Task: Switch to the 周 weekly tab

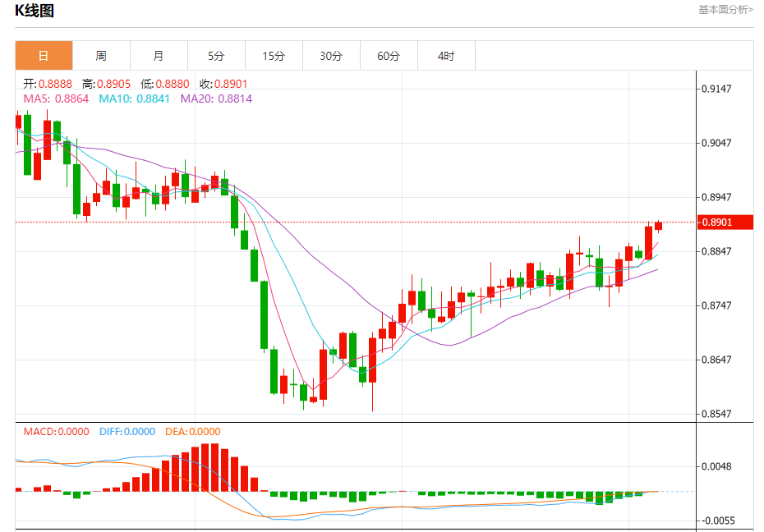Action: 101,56
